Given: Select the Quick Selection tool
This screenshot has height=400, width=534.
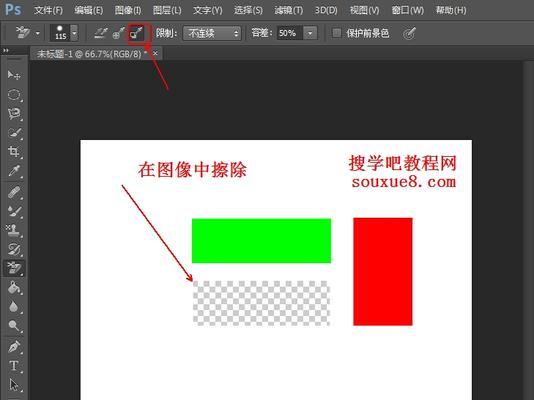Looking at the screenshot, I should [14, 133].
